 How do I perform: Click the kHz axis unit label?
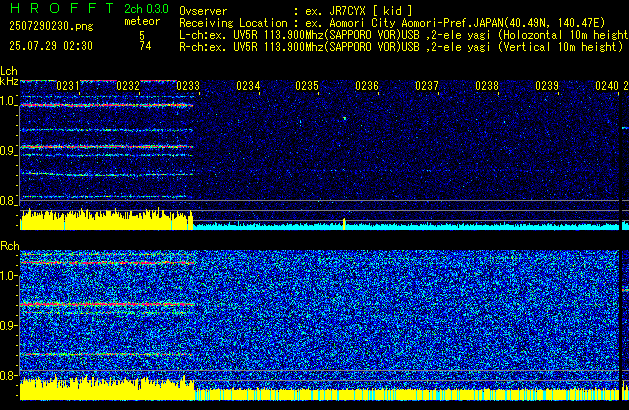(9, 81)
